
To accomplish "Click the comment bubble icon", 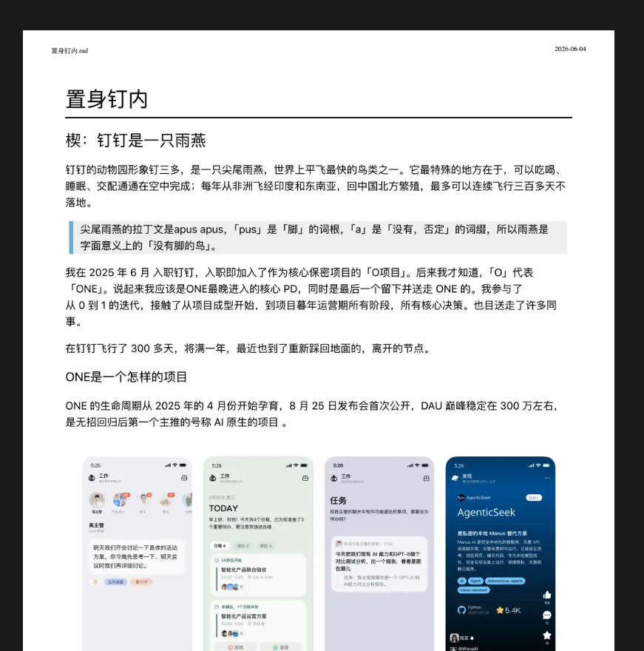I will 547,615.
